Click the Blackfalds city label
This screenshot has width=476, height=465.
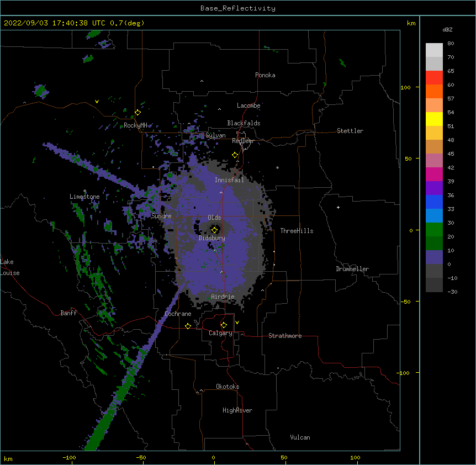[x=244, y=123]
